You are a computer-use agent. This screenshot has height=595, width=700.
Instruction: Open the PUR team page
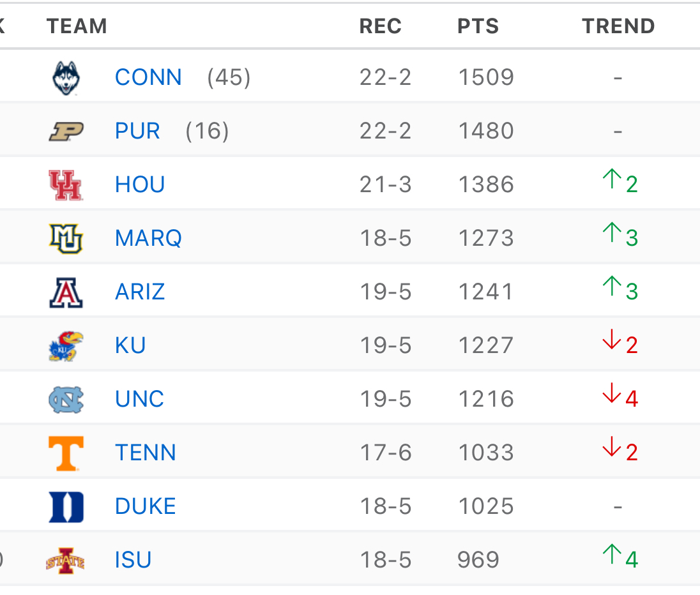tap(137, 131)
